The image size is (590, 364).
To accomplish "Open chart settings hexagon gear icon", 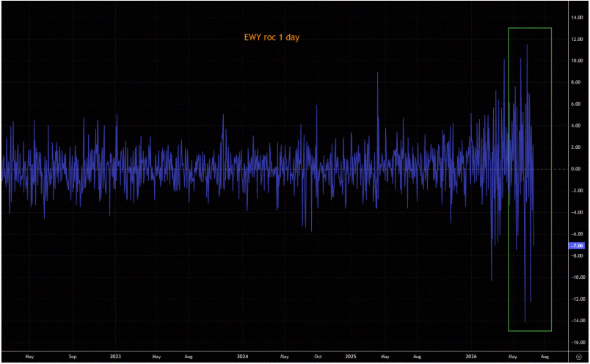I will click(x=579, y=357).
